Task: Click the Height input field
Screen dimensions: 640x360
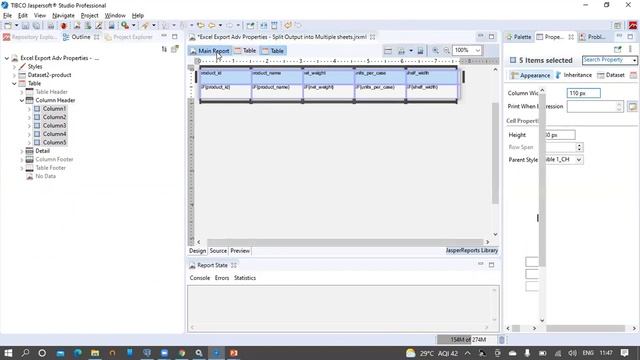Action: click(560, 135)
